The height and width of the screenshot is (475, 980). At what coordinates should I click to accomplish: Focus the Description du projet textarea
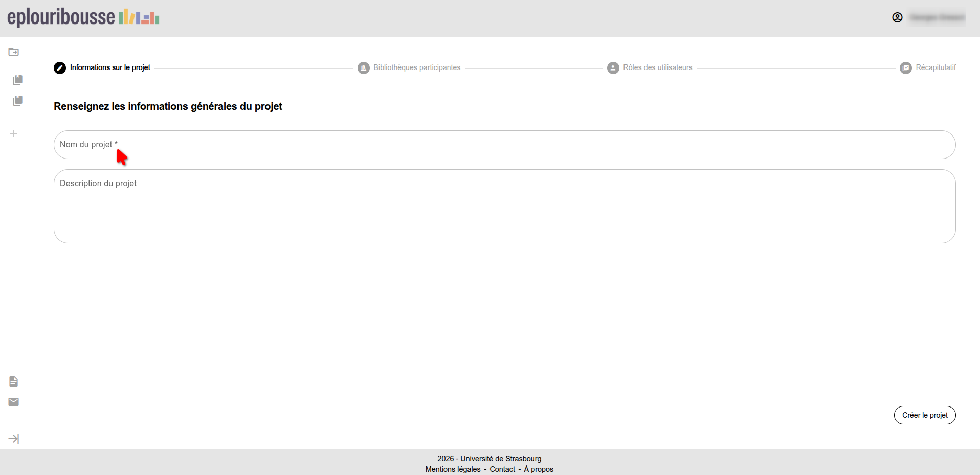(504, 206)
